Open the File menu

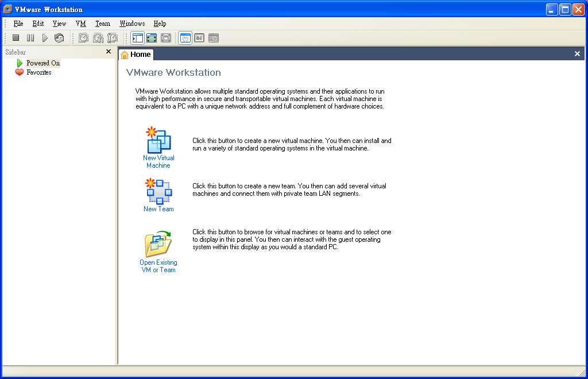(x=18, y=24)
